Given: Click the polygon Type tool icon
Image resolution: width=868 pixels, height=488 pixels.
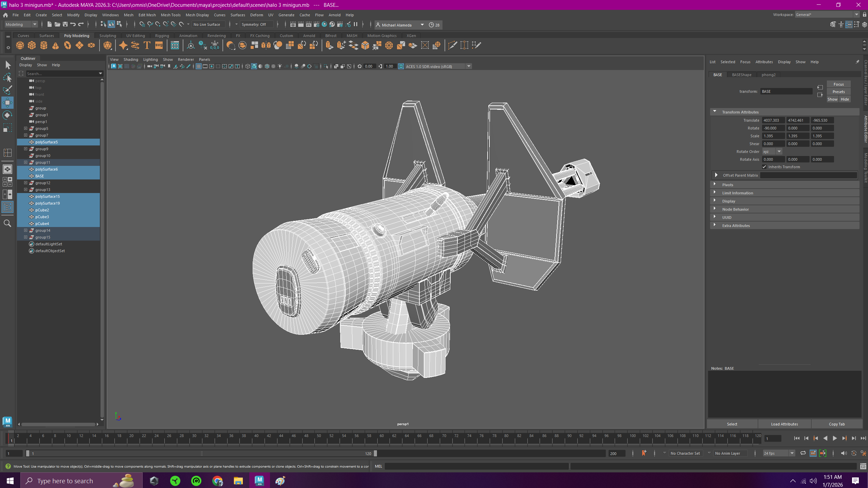Looking at the screenshot, I should pos(147,45).
